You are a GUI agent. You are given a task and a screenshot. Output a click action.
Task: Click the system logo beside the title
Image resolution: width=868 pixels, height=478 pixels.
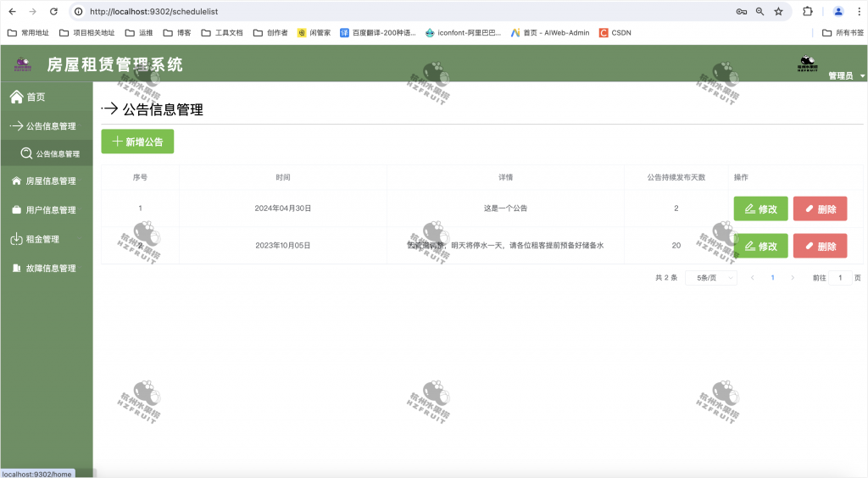click(23, 64)
